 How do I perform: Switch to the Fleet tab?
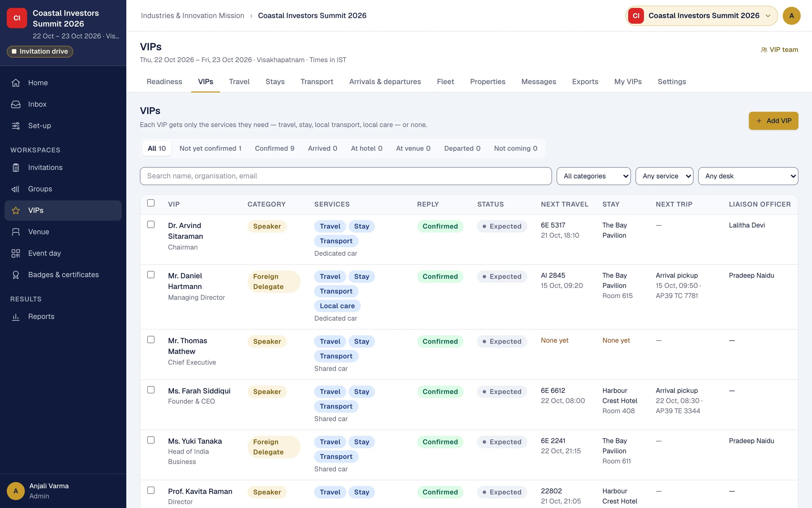click(x=445, y=82)
